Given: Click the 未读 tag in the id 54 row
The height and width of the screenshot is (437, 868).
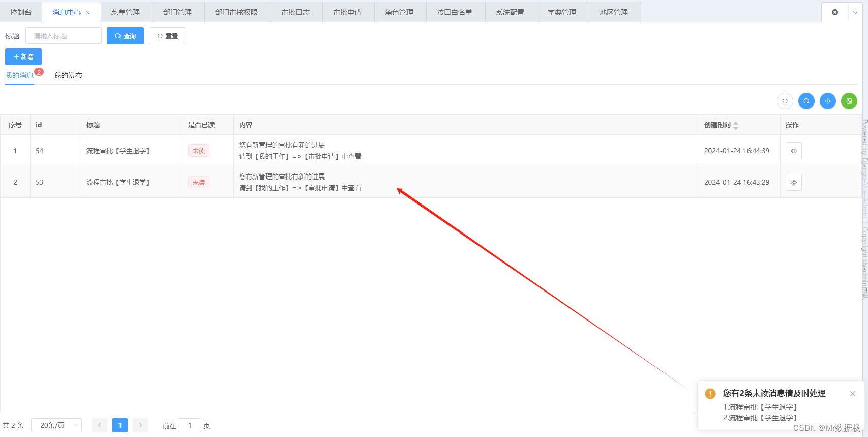Looking at the screenshot, I should (x=199, y=151).
